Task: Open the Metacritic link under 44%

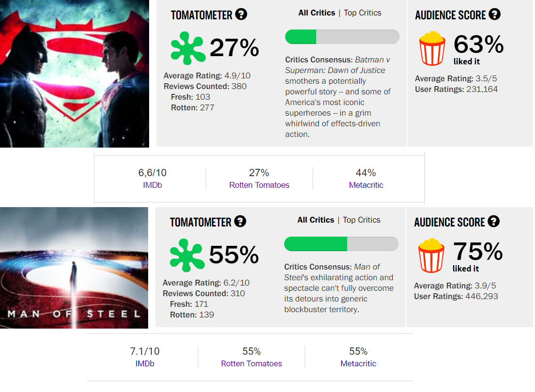Action: (366, 185)
